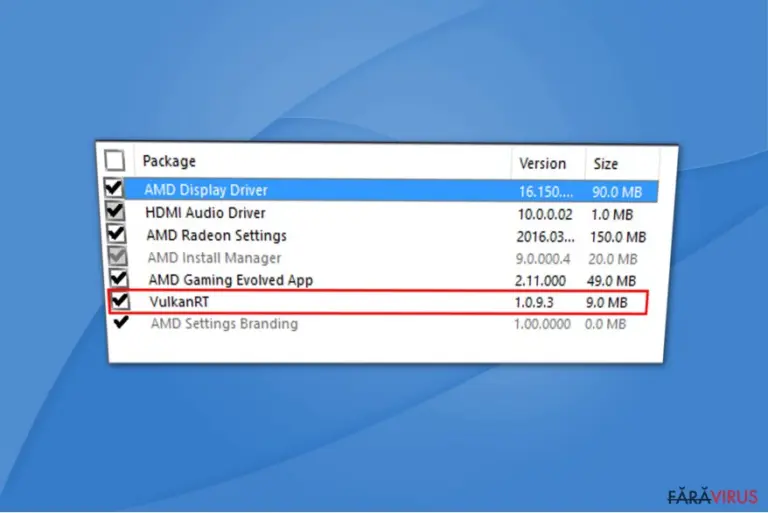Select the AMD Display Driver row
768x513 pixels.
point(391,191)
